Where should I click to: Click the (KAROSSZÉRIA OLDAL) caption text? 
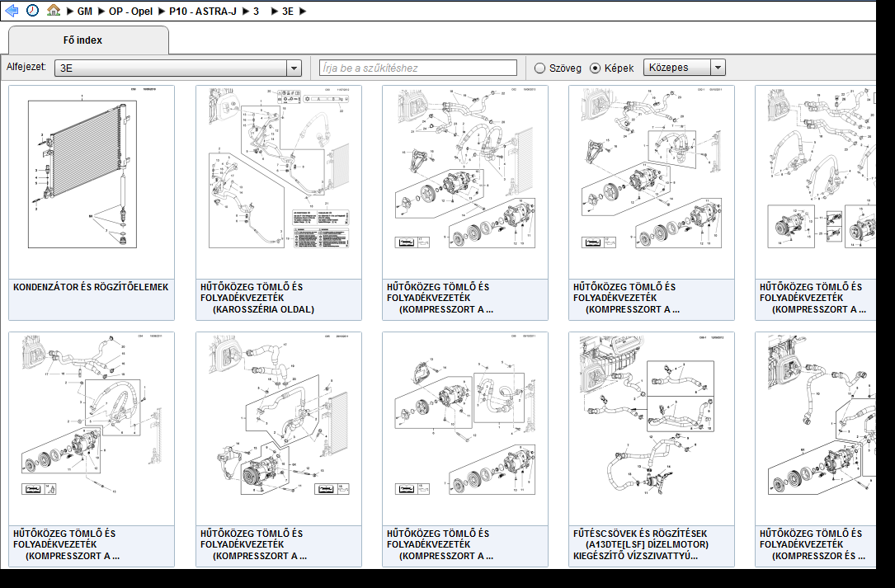(264, 309)
